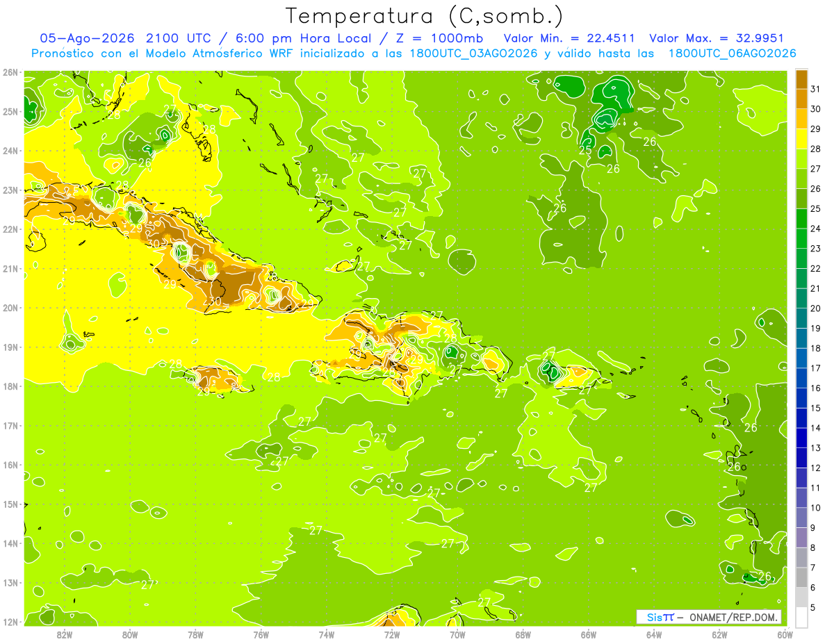Click the 15N latitude axis label

click(x=11, y=504)
